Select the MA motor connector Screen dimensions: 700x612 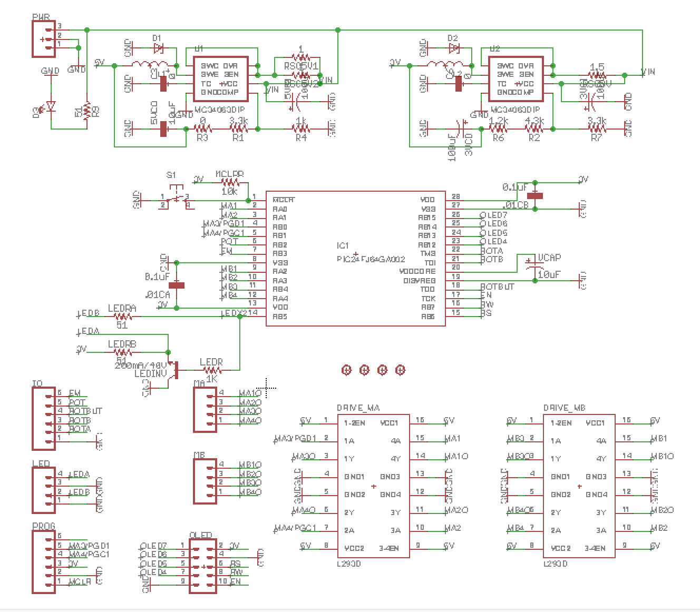[205, 410]
